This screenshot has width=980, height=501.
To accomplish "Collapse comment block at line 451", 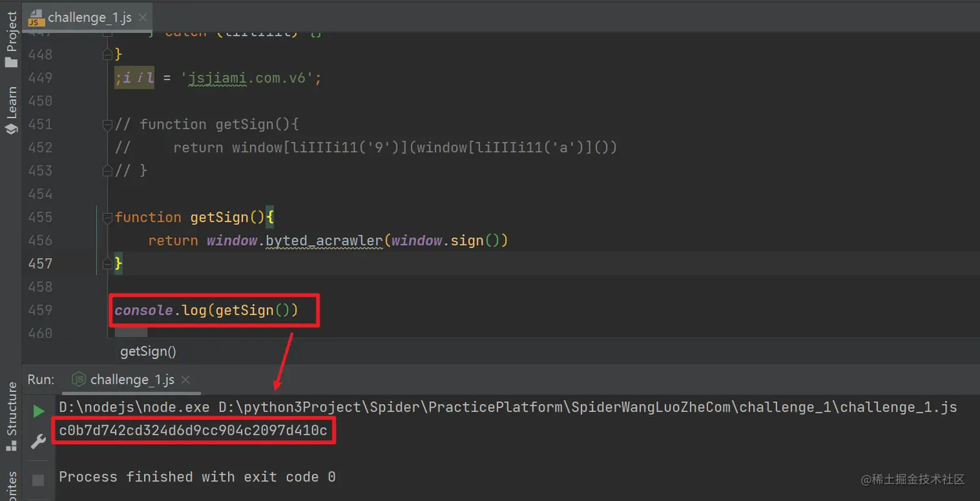I will tap(108, 124).
